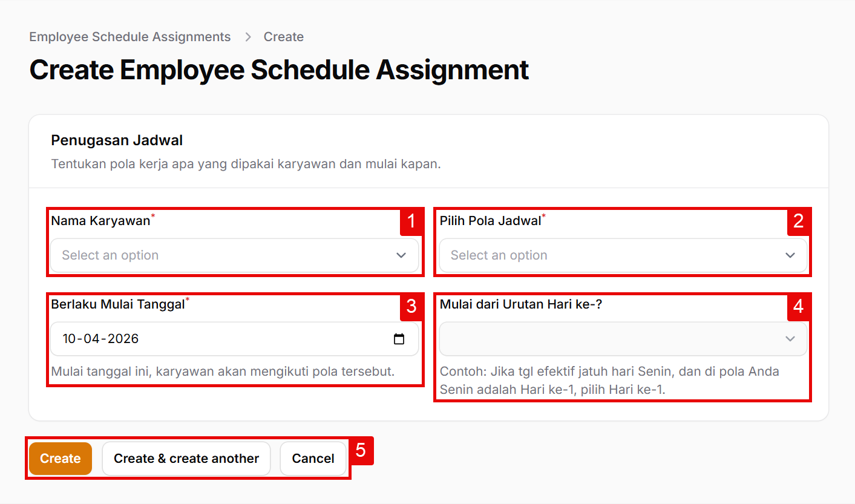Expand the Pilih Pola Jadwal dropdown
Screen dimensions: 855x504
pyautogui.click(x=611, y=255)
